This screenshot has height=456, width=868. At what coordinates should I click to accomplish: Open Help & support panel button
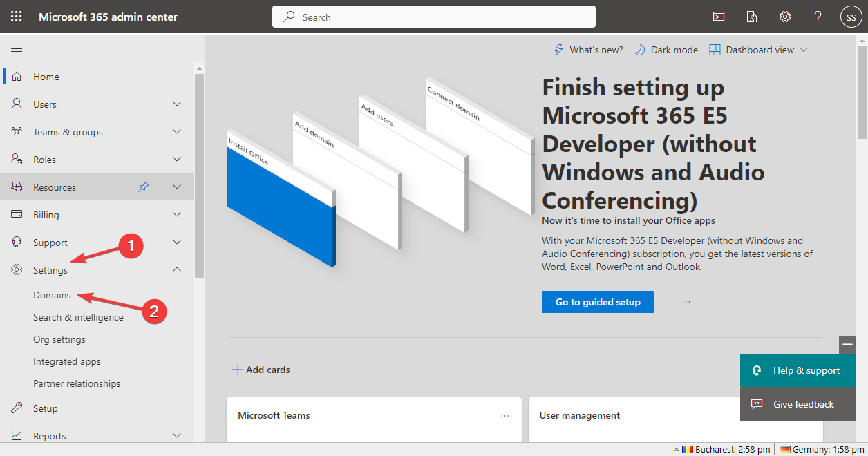pos(798,370)
